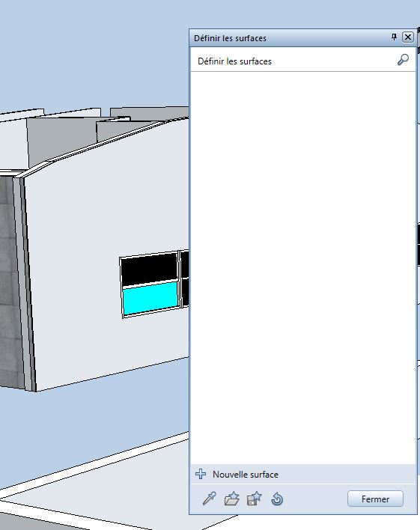The width and height of the screenshot is (420, 530).
Task: Select the cyan highlighted window pane
Action: [150, 299]
